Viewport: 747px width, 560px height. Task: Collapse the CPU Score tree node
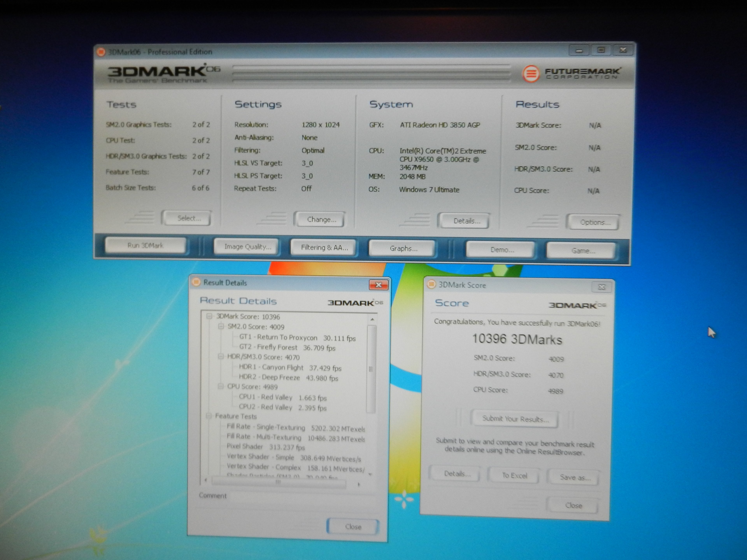point(221,386)
